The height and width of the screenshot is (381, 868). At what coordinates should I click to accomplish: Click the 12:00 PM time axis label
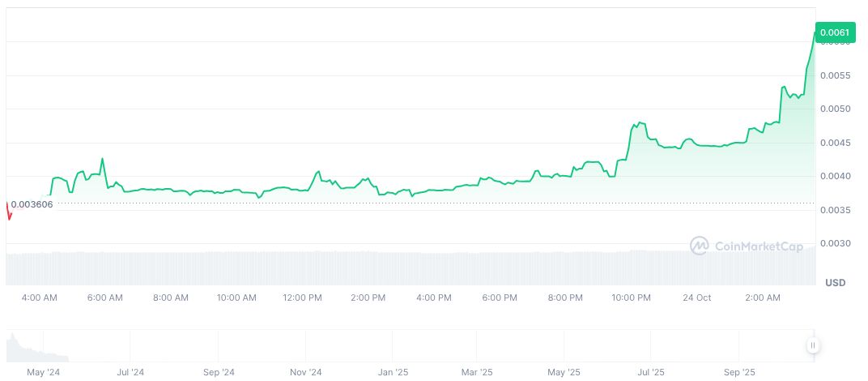pos(302,298)
